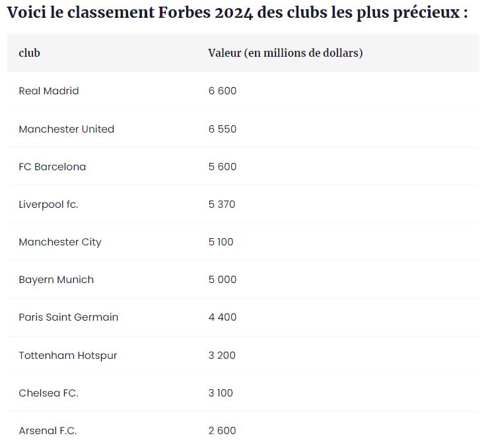Click the 5 100 value cell
486x448 pixels.
pos(221,242)
